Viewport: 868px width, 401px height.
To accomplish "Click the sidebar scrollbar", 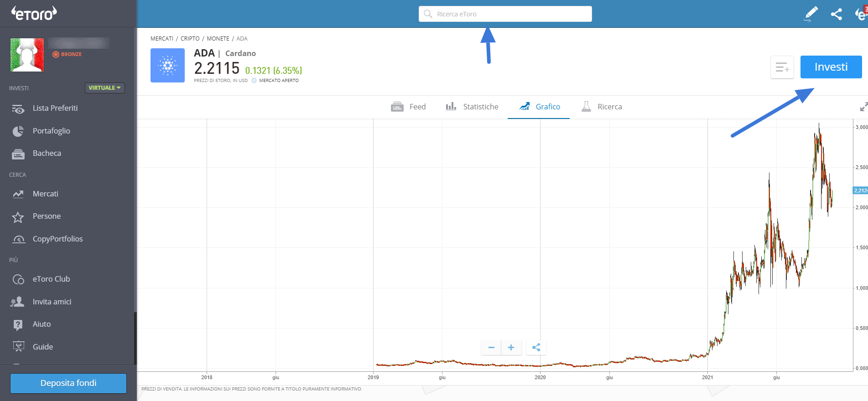I will tap(135, 338).
